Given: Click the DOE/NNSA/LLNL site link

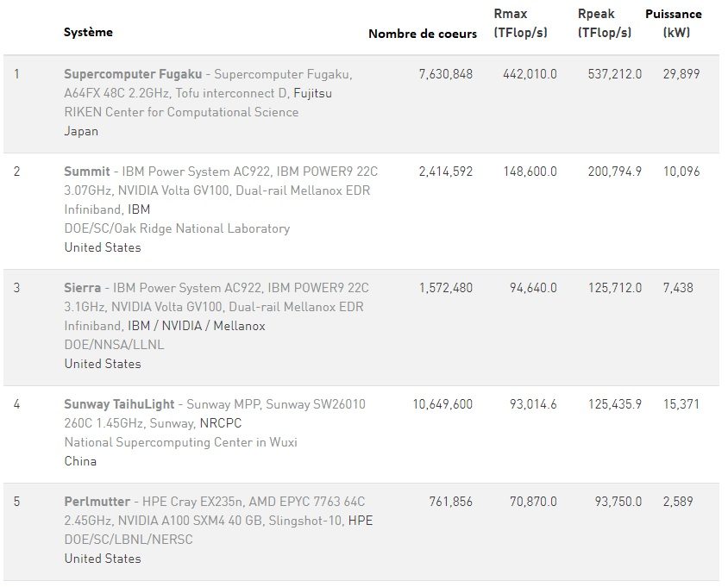Looking at the screenshot, I should pyautogui.click(x=114, y=345).
